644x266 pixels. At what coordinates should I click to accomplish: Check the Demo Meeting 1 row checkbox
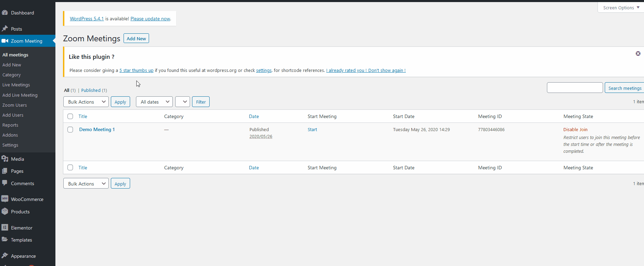point(70,129)
